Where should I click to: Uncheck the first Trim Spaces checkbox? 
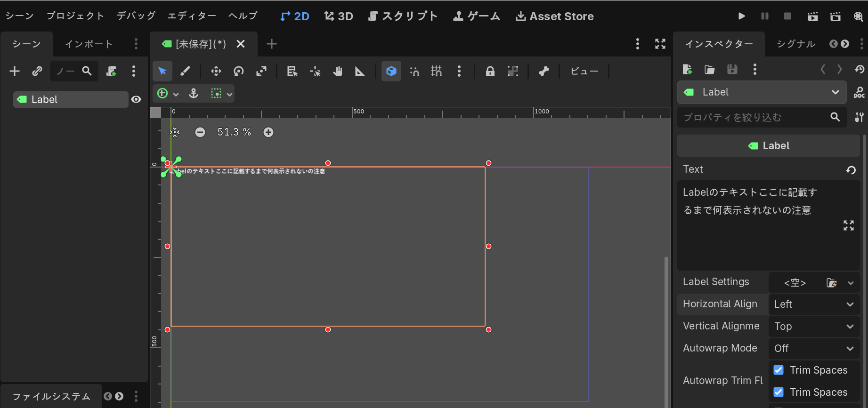pyautogui.click(x=779, y=370)
